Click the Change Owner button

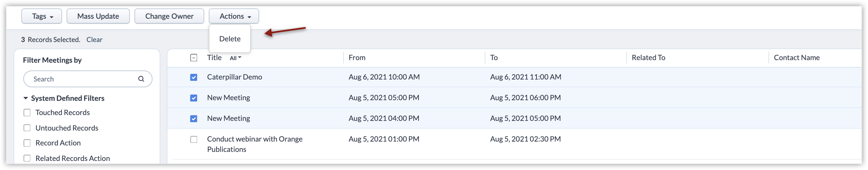[x=169, y=16]
